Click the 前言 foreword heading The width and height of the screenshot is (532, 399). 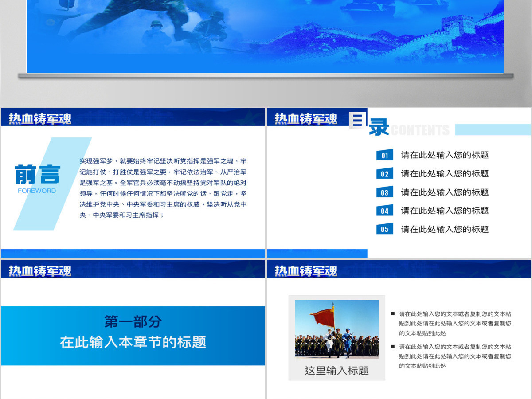(x=37, y=174)
